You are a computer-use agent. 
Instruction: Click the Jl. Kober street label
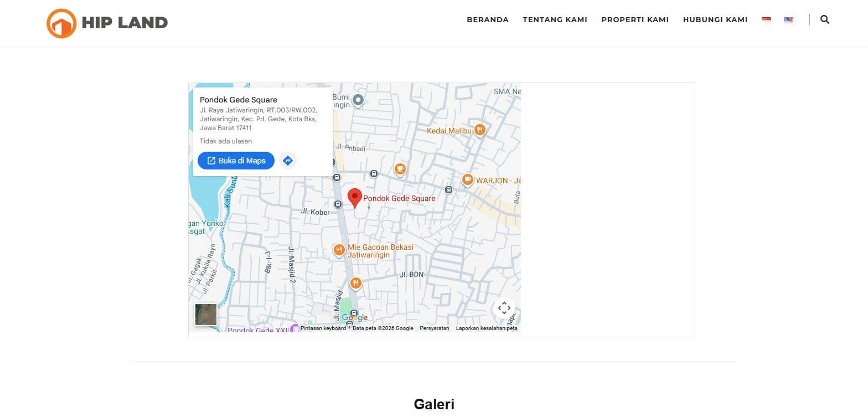[x=315, y=212]
